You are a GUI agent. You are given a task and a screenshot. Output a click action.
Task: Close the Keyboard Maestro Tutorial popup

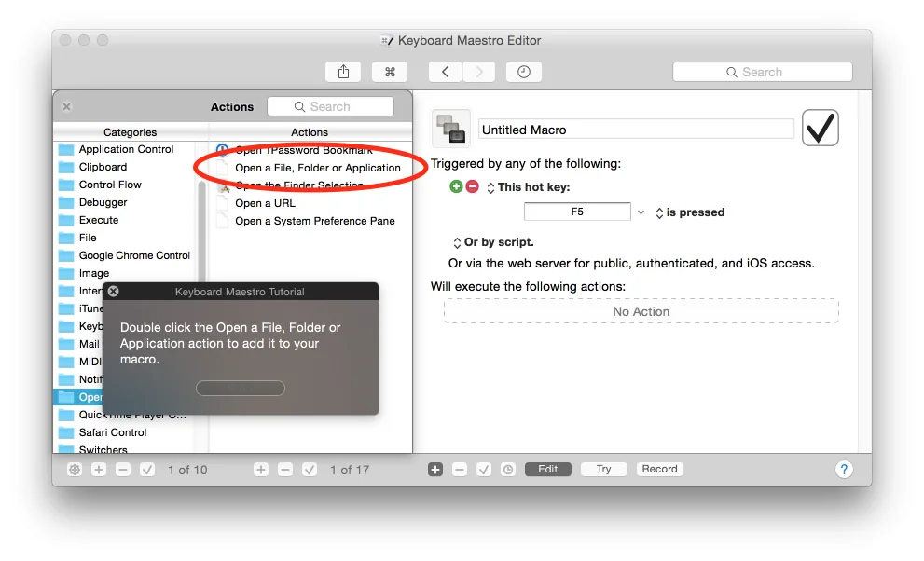click(x=114, y=291)
